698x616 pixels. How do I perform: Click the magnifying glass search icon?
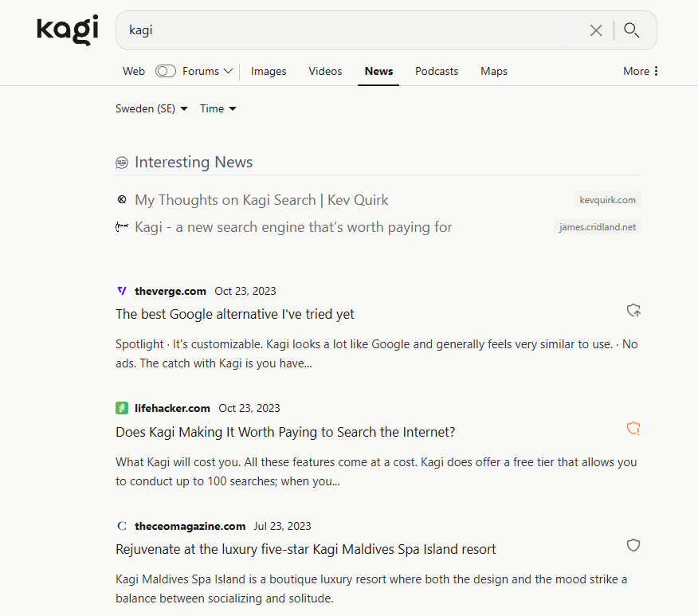pyautogui.click(x=632, y=30)
